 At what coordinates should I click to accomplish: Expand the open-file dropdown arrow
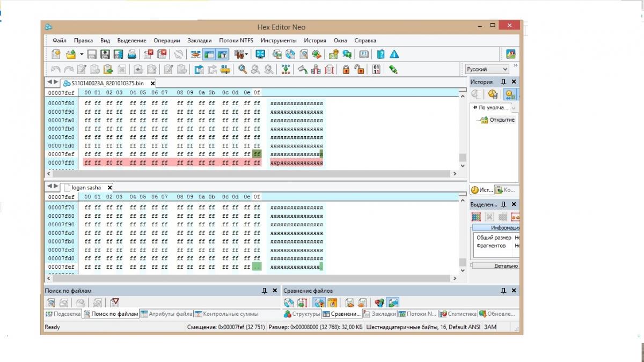pos(82,54)
